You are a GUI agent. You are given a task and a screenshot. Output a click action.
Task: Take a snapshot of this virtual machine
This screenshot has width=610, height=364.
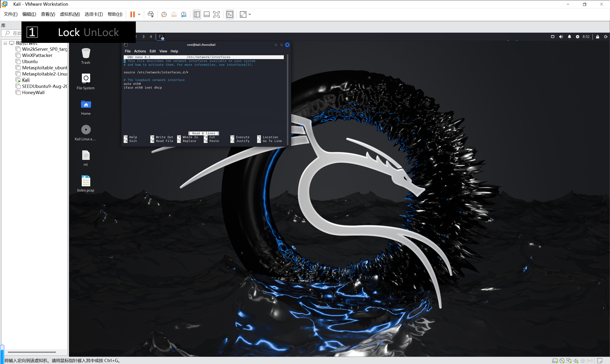[164, 15]
